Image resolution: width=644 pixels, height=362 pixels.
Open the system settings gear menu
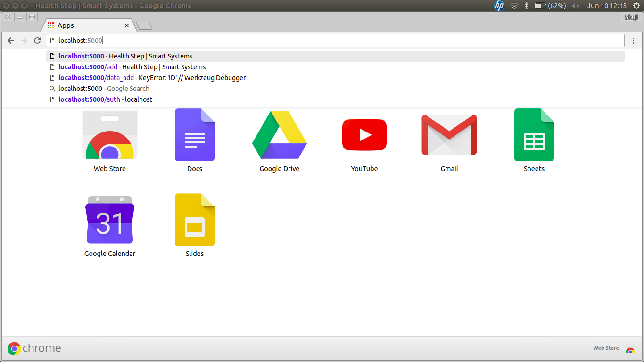pyautogui.click(x=636, y=6)
